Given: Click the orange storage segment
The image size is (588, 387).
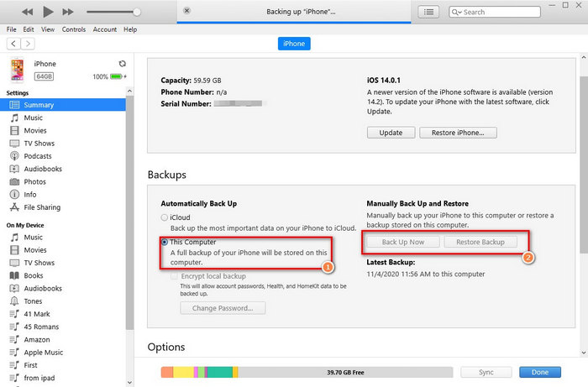Looking at the screenshot, I should coord(167,372).
